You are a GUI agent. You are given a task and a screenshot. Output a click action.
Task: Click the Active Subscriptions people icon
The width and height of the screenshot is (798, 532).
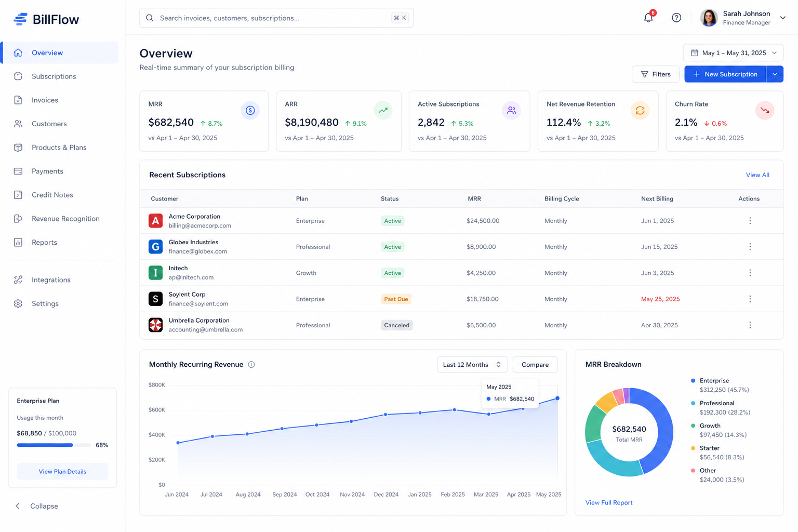coord(511,110)
